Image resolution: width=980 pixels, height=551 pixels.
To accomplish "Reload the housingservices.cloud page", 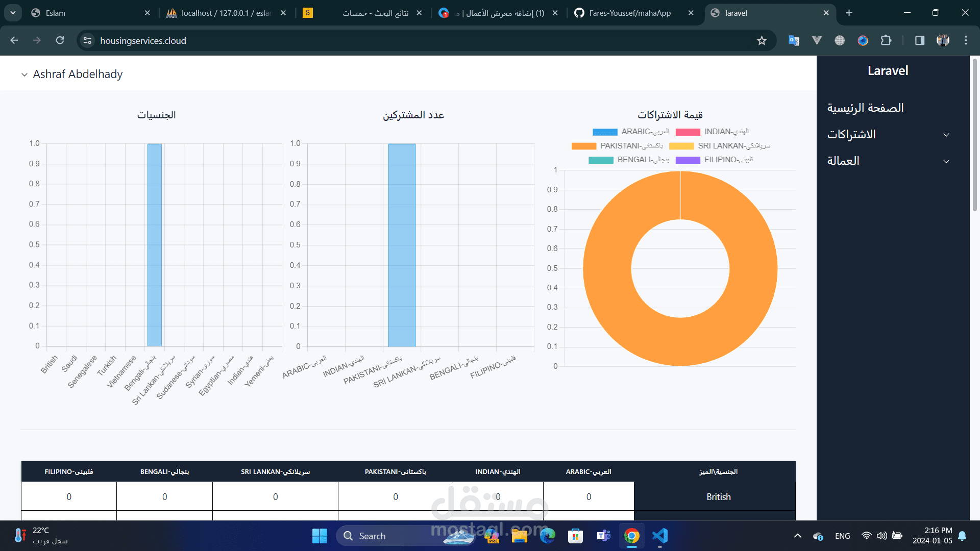I will 60,40.
